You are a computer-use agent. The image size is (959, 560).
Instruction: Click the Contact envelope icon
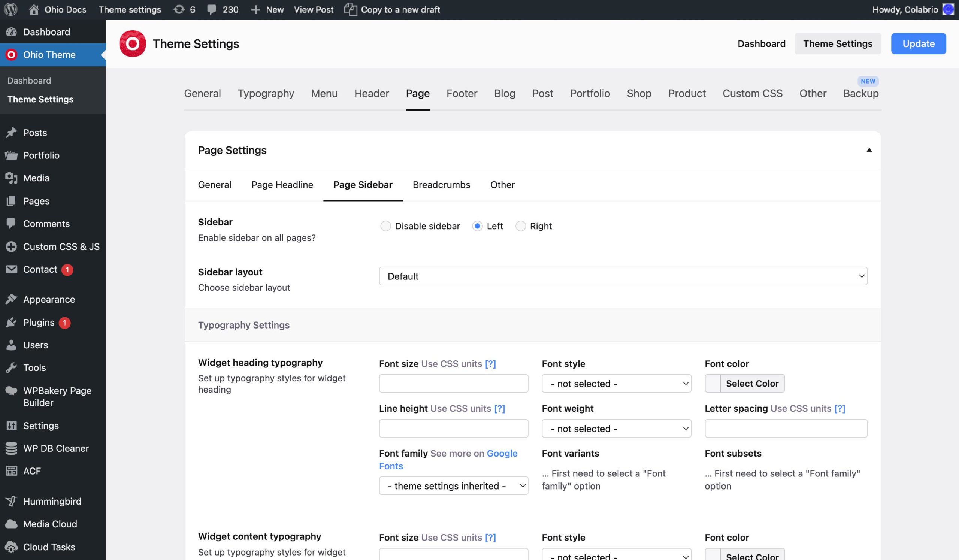(11, 269)
